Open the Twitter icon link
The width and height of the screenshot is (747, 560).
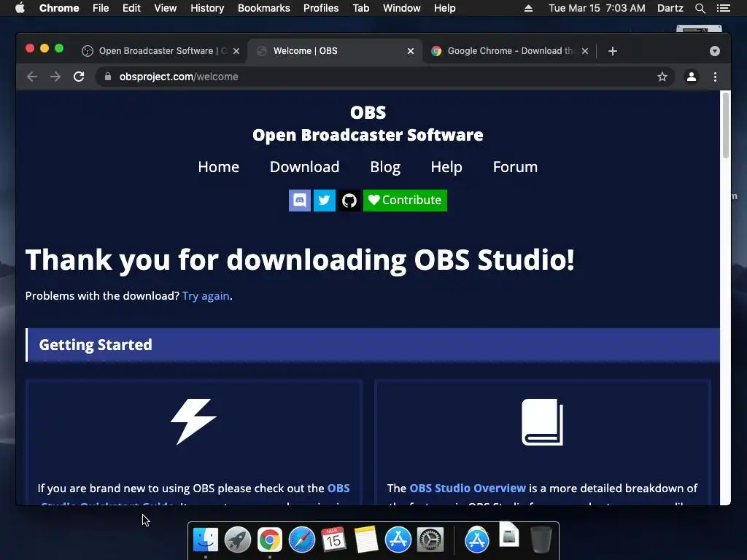tap(325, 201)
